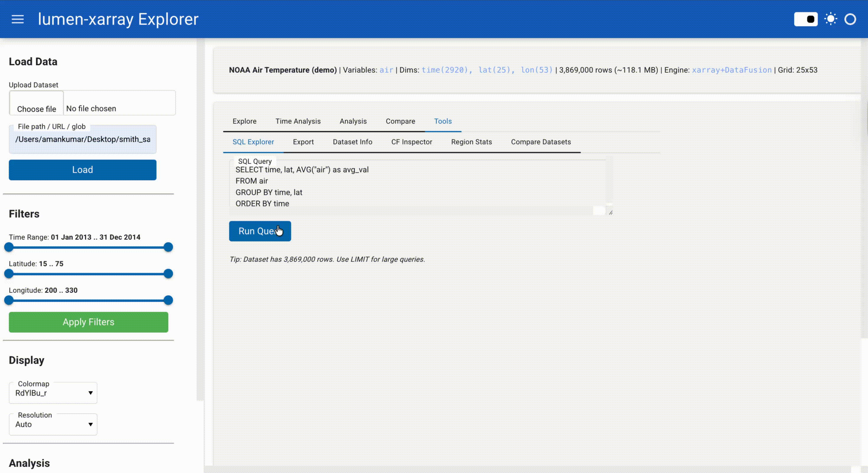Click the Filters heading

[24, 214]
